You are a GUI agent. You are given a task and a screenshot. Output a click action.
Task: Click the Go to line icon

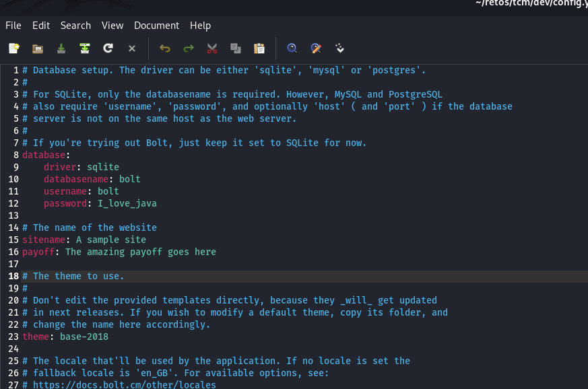point(339,48)
